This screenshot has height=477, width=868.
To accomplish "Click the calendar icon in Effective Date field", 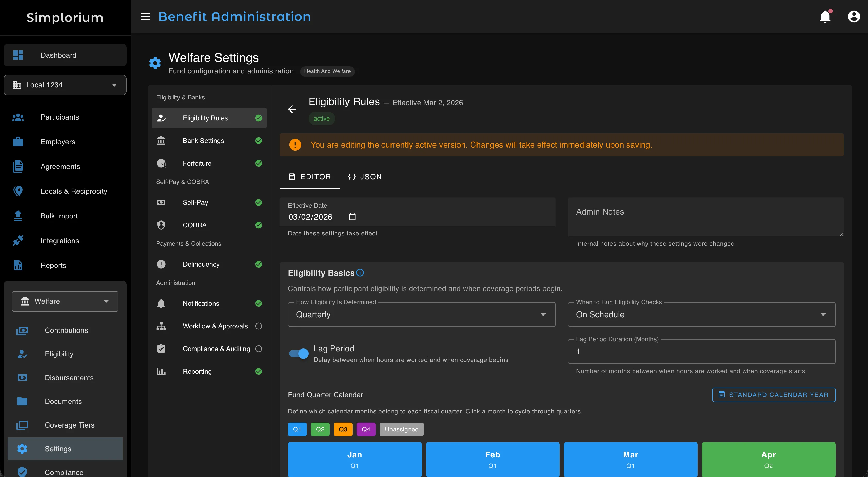I will point(352,217).
